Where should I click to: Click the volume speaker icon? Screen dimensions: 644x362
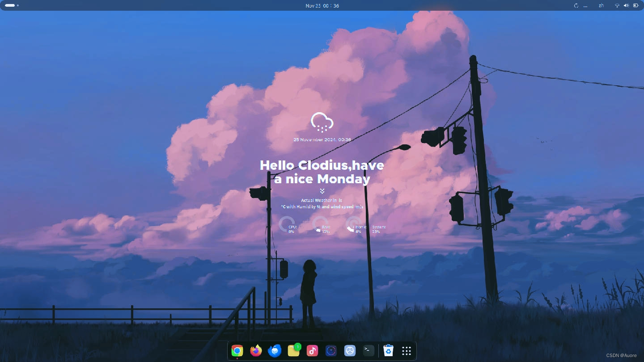coord(626,5)
